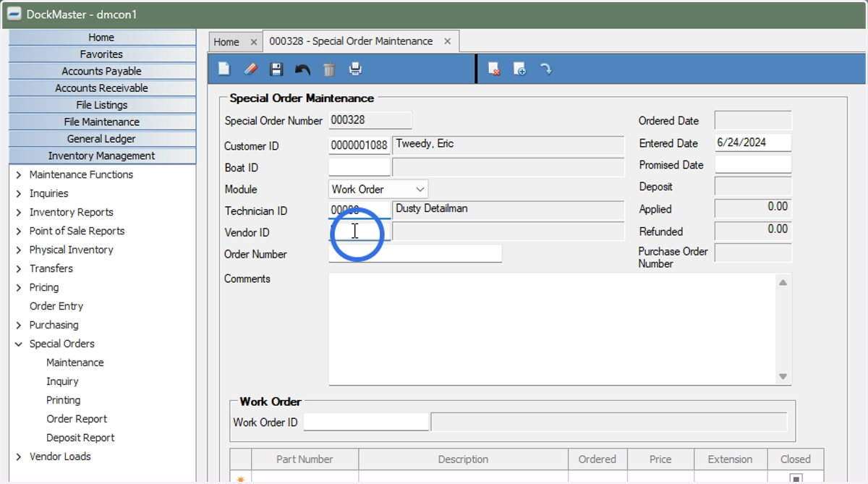Click inside the Comments text area
The image size is (868, 484).
553,329
